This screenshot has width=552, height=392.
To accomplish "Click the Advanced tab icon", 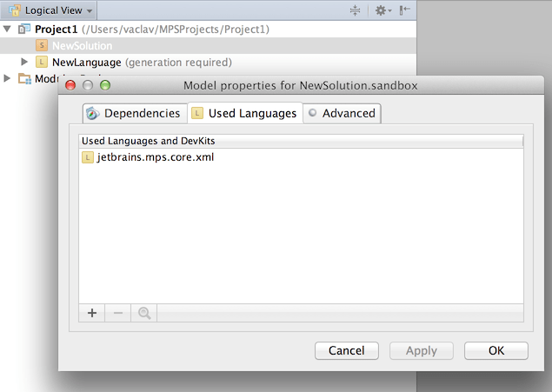I will (x=312, y=113).
